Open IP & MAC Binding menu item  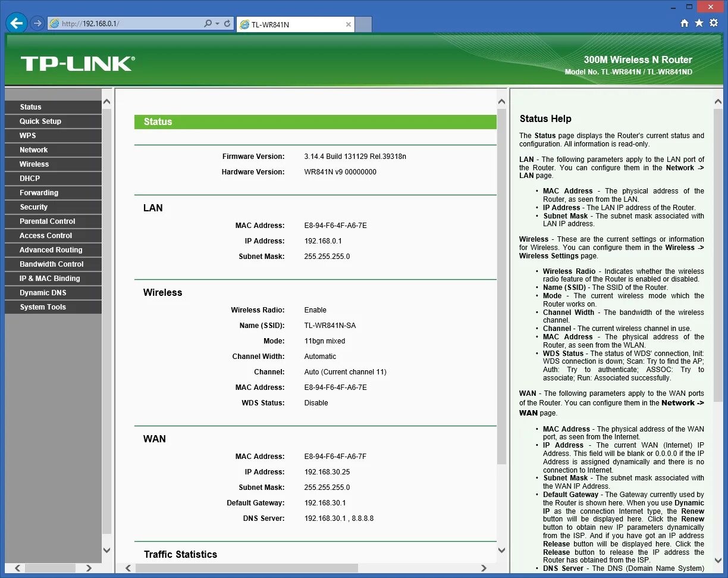tap(53, 279)
